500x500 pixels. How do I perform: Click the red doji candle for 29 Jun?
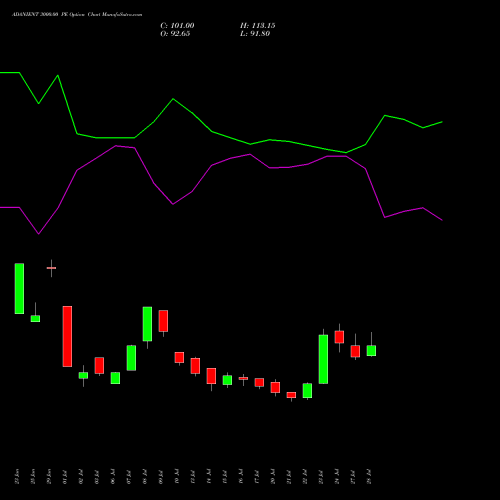tap(51, 268)
